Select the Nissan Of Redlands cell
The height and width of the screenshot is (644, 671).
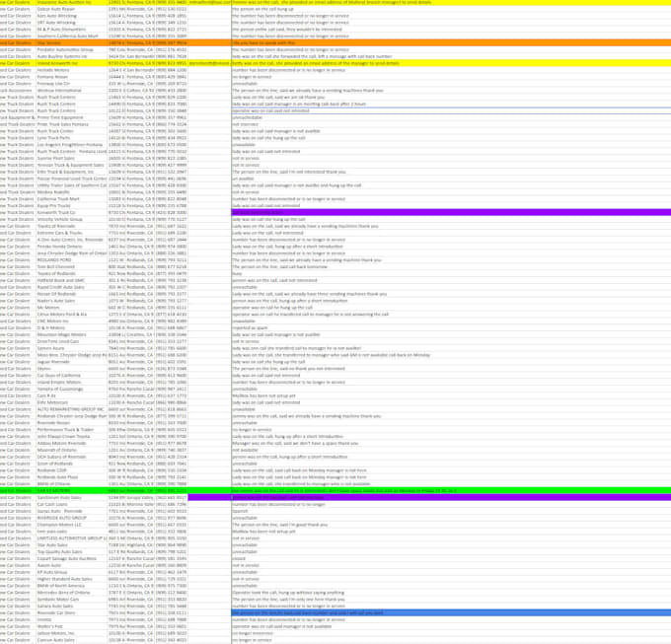pos(71,294)
